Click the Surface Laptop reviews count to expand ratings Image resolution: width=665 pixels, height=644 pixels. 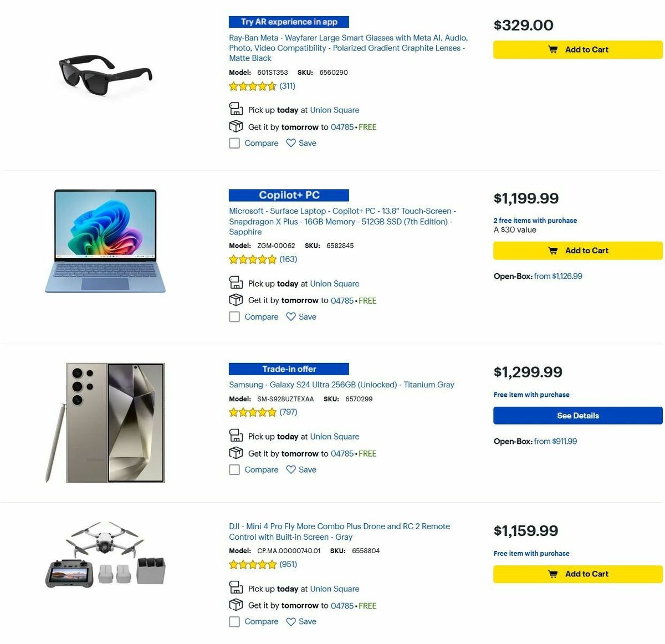[x=288, y=259]
